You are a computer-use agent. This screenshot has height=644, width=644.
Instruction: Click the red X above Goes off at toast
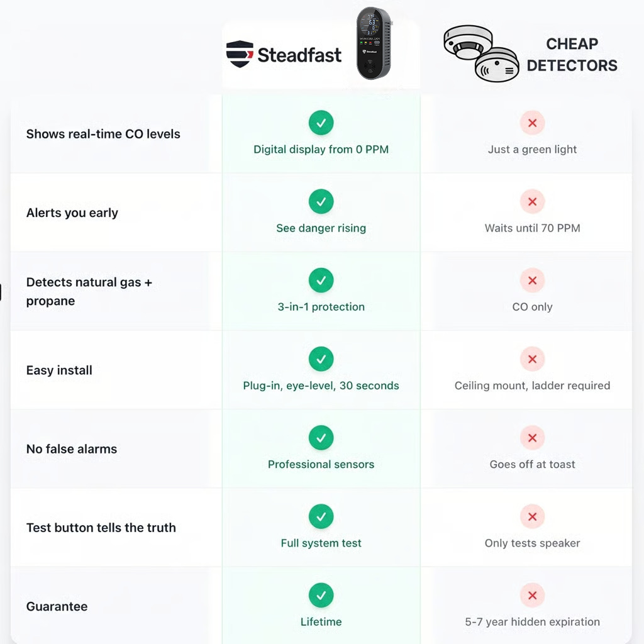(532, 438)
